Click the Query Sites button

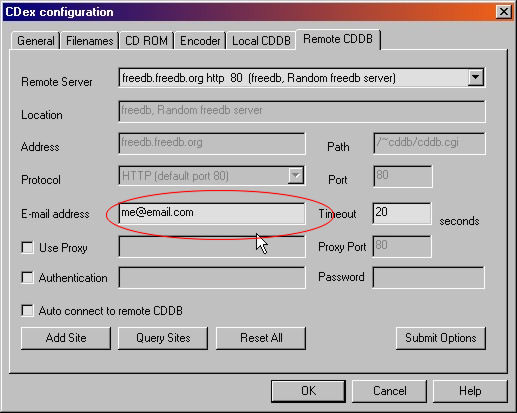(x=163, y=338)
